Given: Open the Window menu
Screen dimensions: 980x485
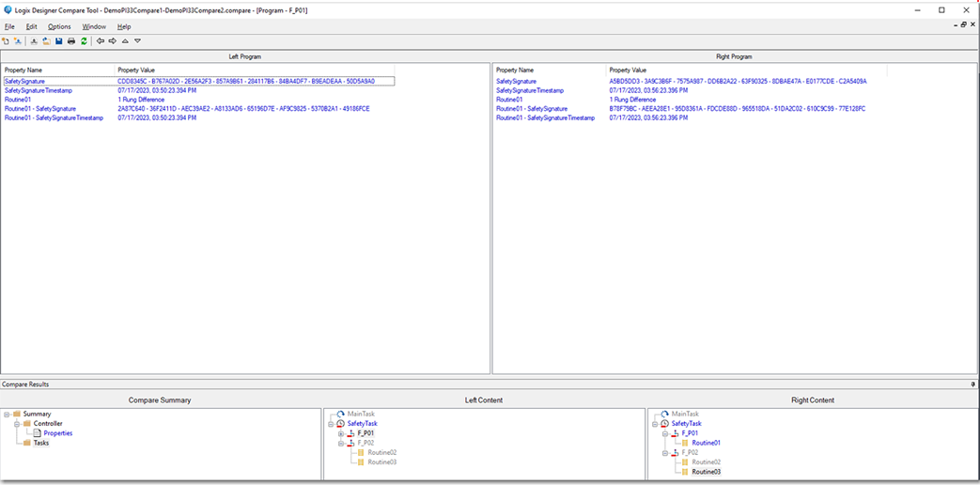Looking at the screenshot, I should tap(94, 26).
